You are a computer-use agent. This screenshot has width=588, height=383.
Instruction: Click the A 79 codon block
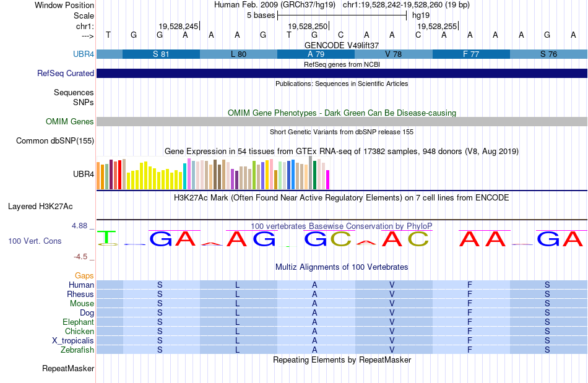[316, 54]
